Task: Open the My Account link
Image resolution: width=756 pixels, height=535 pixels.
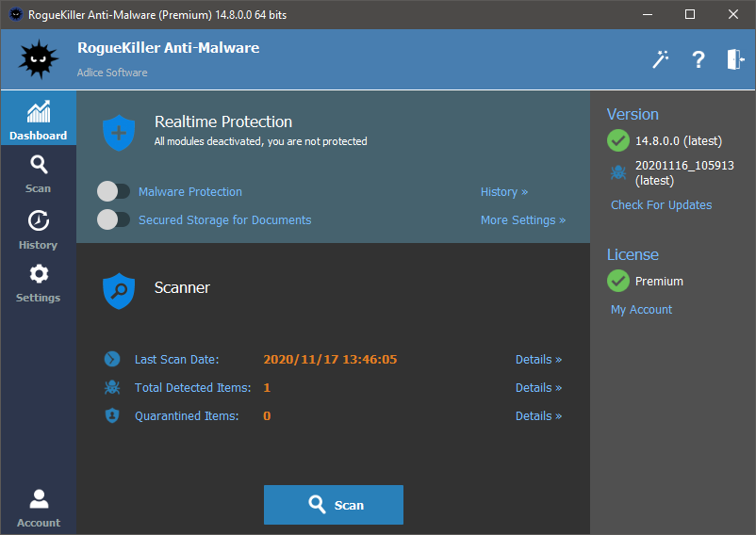Action: (641, 309)
